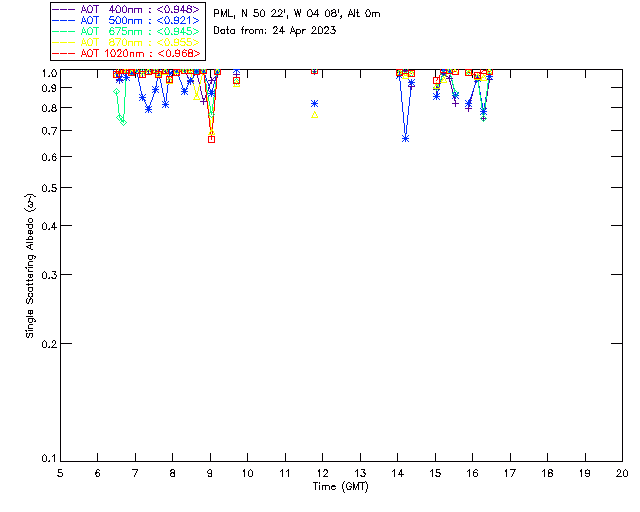Click the x-axis tick label '8'
Image resolution: width=640 pixels, height=512 pixels.
[172, 473]
